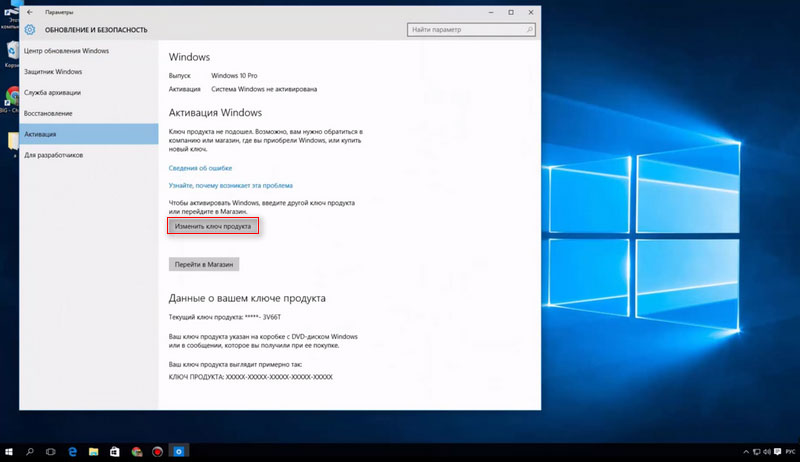
Task: Open the Windows Store taskbar icon
Action: [x=115, y=452]
